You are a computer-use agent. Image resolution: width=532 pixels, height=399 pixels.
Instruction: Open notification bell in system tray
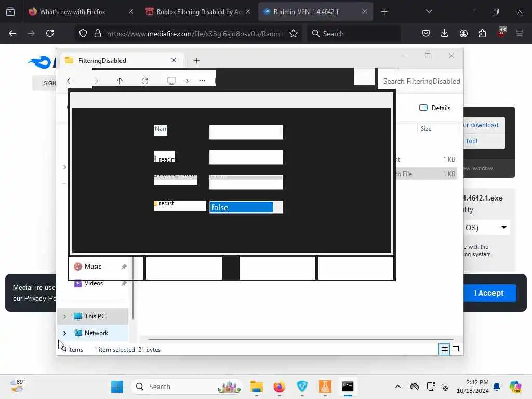tap(497, 387)
